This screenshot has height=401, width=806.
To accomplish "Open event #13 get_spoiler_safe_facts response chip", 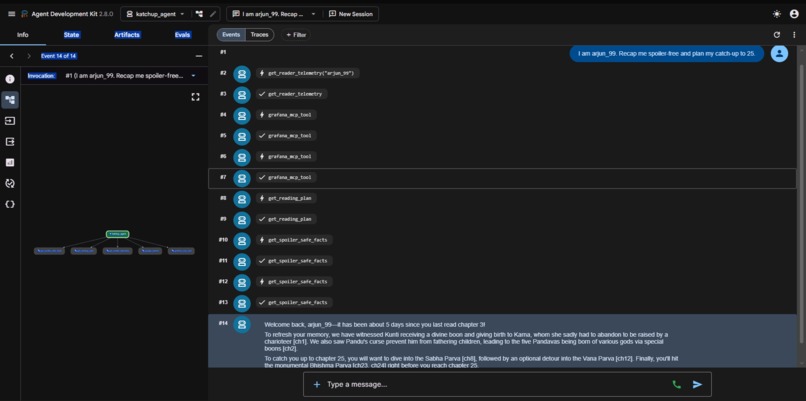I will [294, 302].
